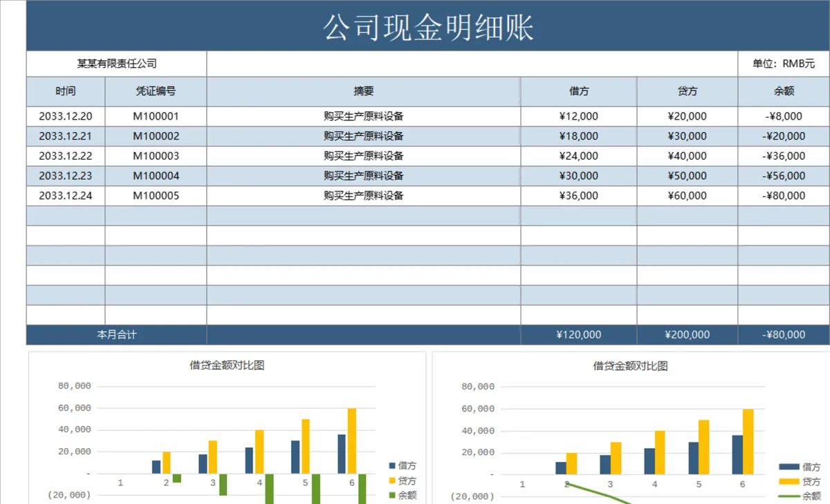Select 贷方 legend entry in left chart
Viewport: 830px width, 504px height.
click(403, 480)
